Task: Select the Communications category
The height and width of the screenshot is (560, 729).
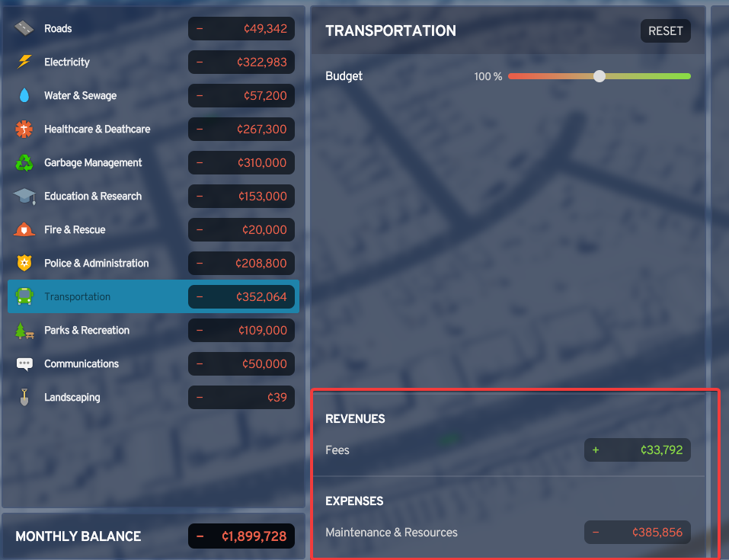Action: 153,363
